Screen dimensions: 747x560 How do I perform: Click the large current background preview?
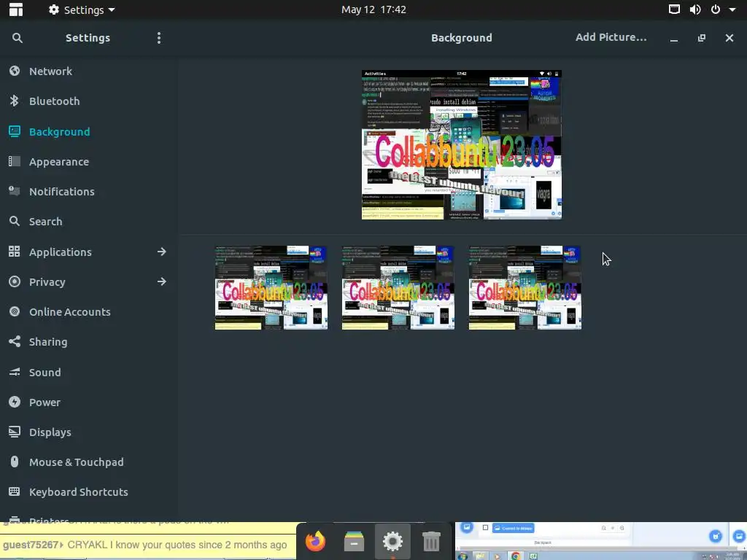coord(462,145)
